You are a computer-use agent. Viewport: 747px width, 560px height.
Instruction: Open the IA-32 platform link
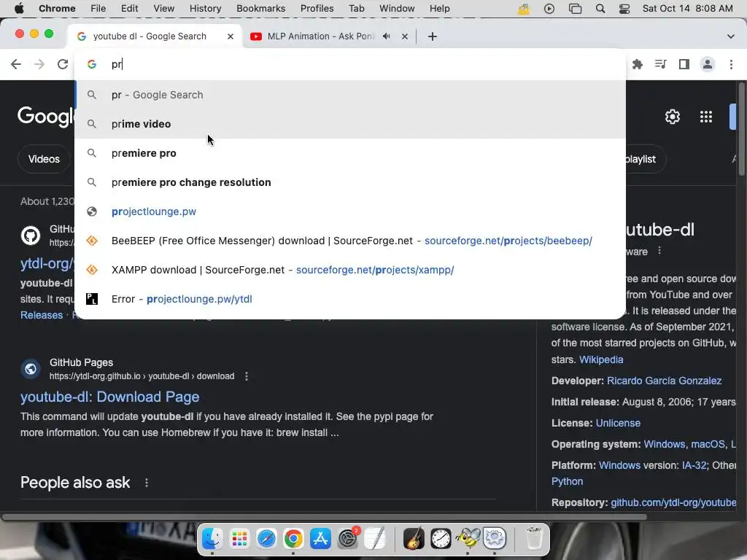click(x=694, y=465)
